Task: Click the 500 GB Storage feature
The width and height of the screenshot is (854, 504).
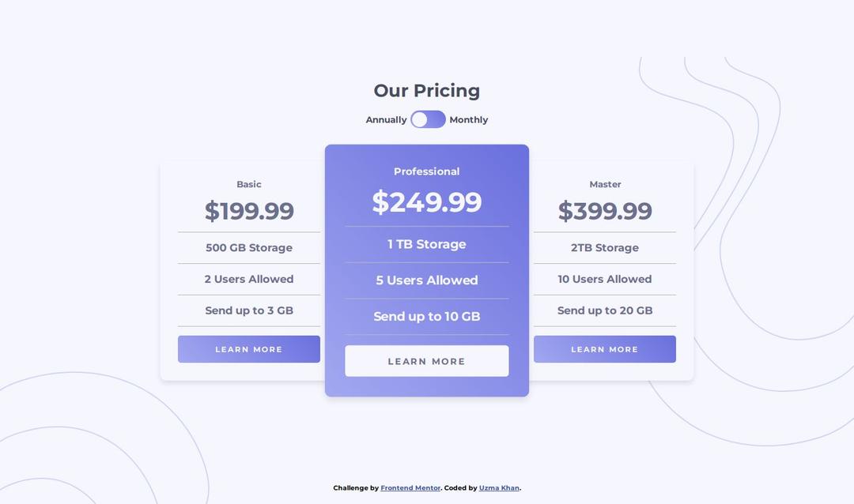Action: pyautogui.click(x=249, y=248)
